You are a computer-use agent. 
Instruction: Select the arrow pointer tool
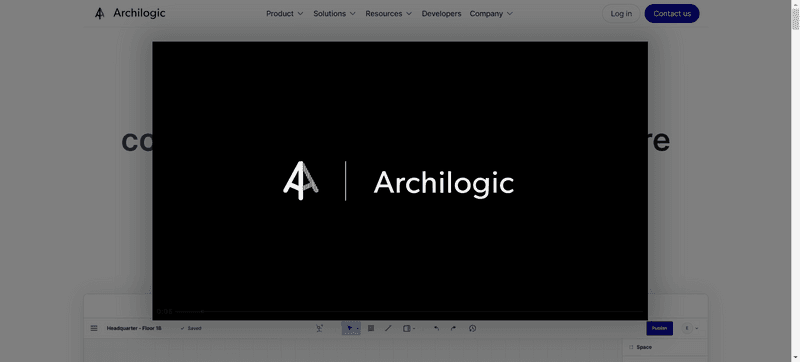point(349,328)
